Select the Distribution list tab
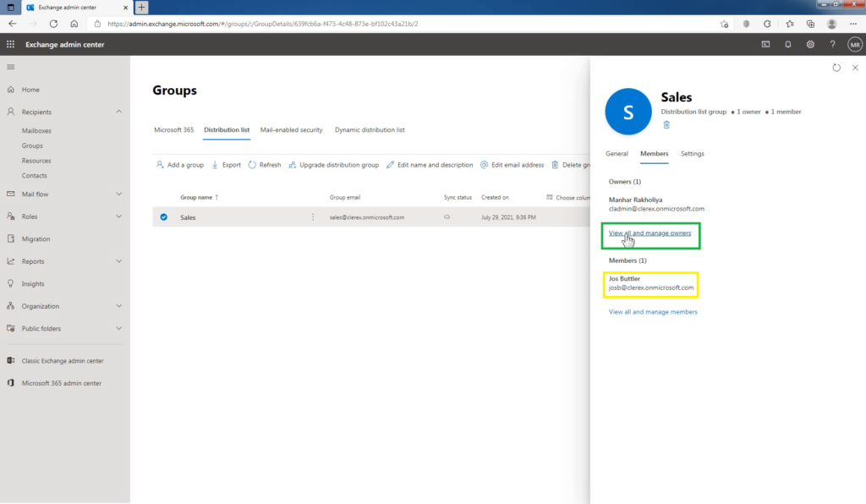Image resolution: width=866 pixels, height=504 pixels. [x=227, y=129]
